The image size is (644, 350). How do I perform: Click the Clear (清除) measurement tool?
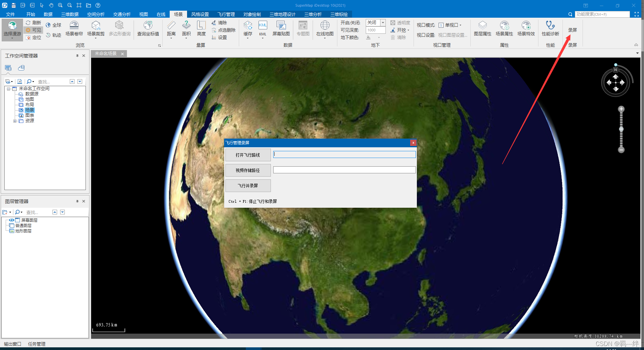(x=219, y=23)
